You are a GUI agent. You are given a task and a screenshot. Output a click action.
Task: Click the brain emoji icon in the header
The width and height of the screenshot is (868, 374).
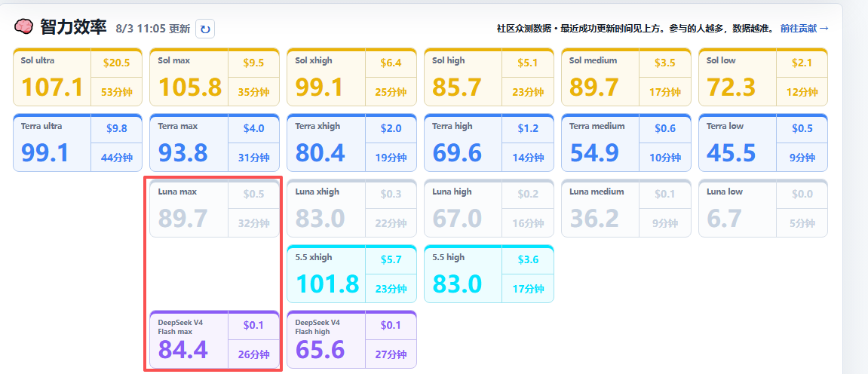24,26
